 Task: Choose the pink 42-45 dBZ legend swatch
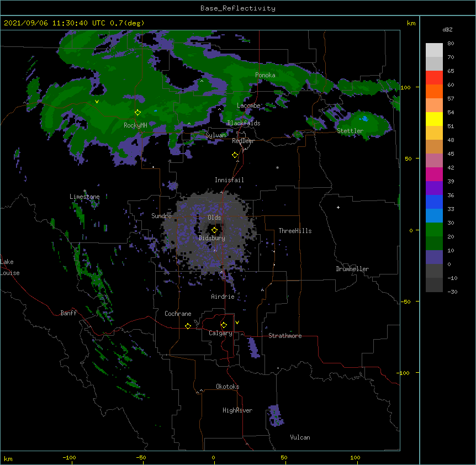point(434,161)
